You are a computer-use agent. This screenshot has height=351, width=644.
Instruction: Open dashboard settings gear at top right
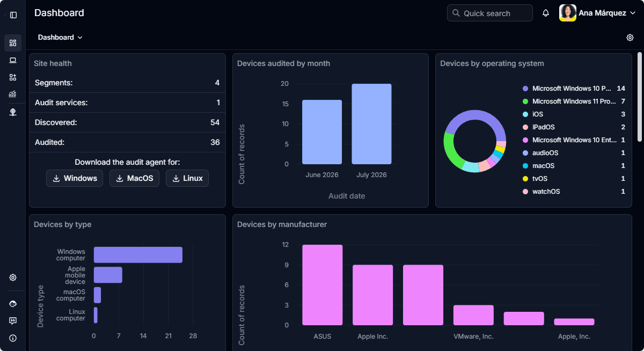pos(630,38)
